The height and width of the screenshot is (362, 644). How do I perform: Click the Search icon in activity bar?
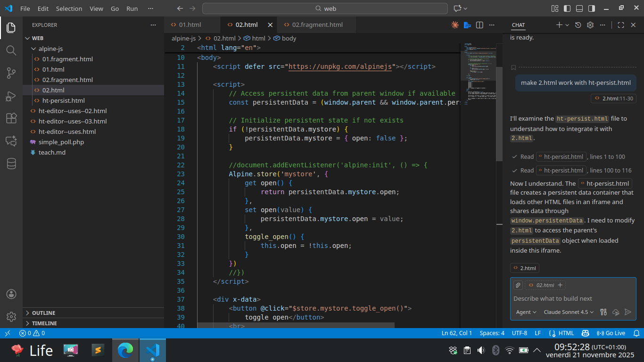[x=11, y=50]
